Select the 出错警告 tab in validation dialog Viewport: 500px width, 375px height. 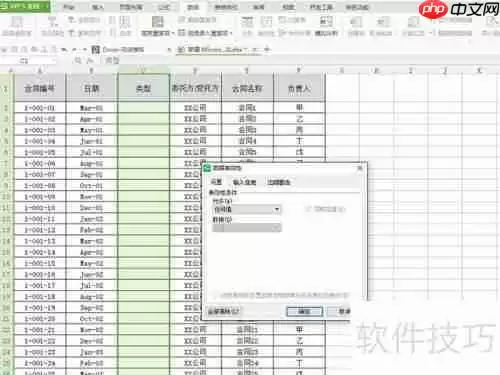279,182
